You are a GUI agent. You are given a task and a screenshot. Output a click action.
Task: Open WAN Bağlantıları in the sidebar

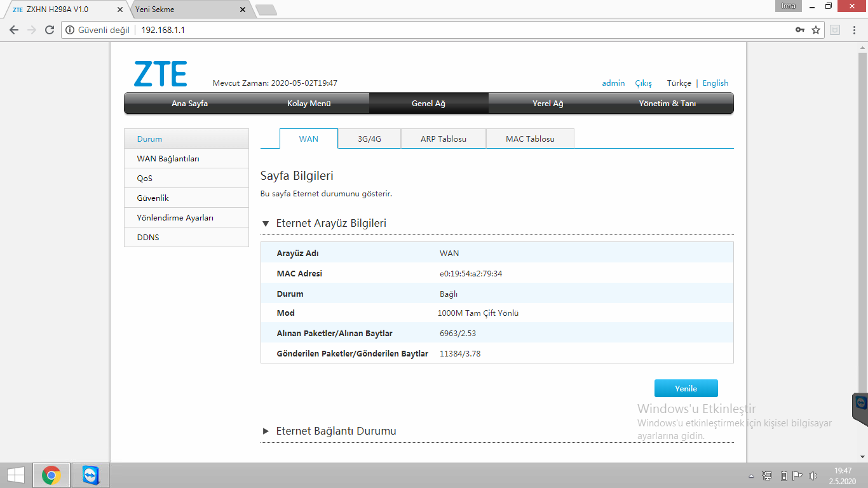pos(186,159)
